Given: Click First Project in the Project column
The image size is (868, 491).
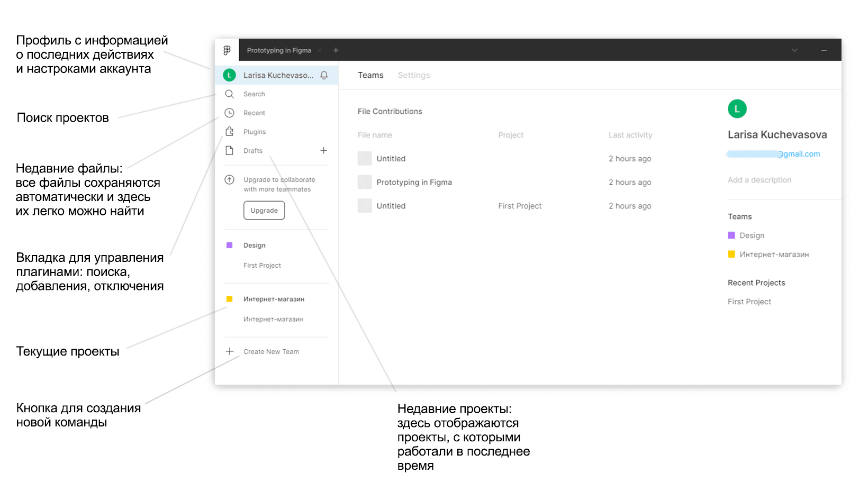Looking at the screenshot, I should [x=520, y=206].
